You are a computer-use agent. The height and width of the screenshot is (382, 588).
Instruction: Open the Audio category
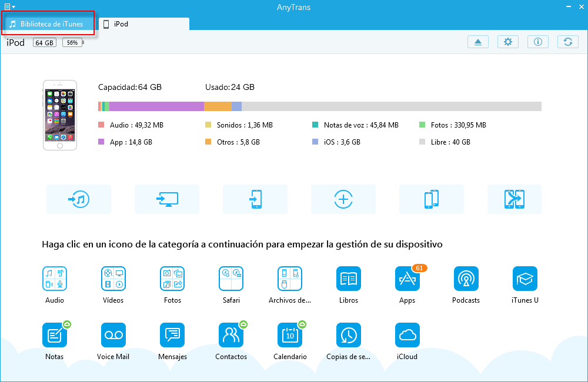coord(55,279)
